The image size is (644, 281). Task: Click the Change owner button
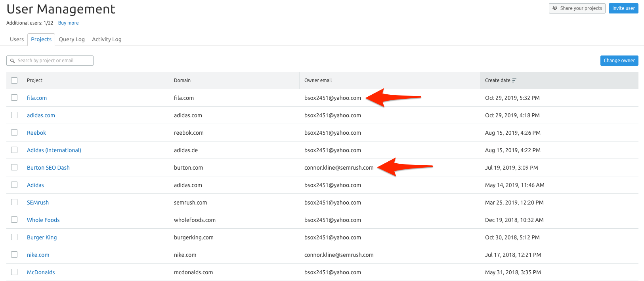tap(619, 61)
